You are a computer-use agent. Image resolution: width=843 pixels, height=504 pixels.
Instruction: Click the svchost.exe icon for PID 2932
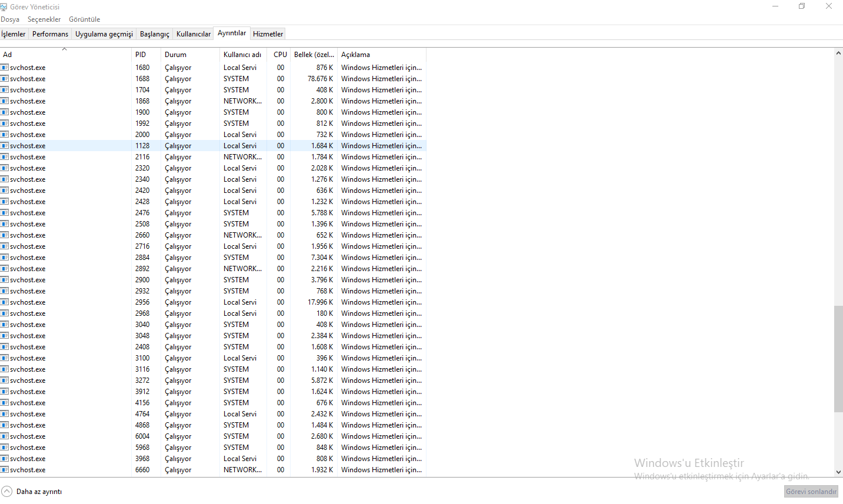[x=5, y=291]
